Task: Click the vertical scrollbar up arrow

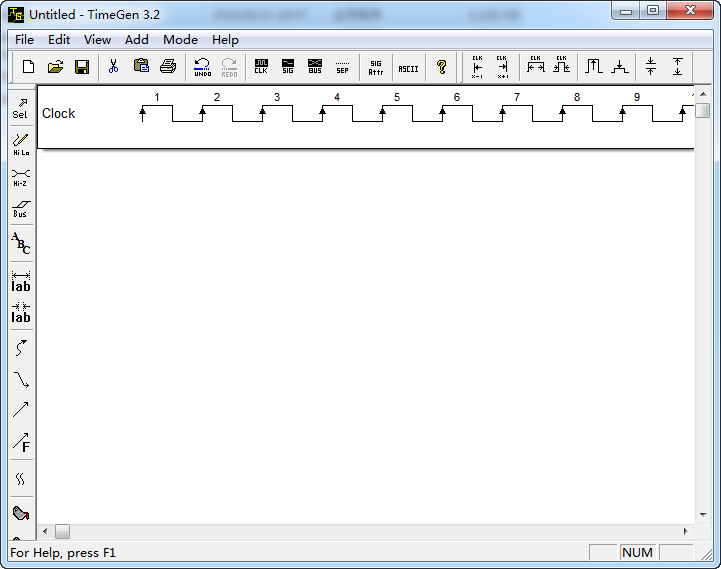Action: click(x=703, y=94)
